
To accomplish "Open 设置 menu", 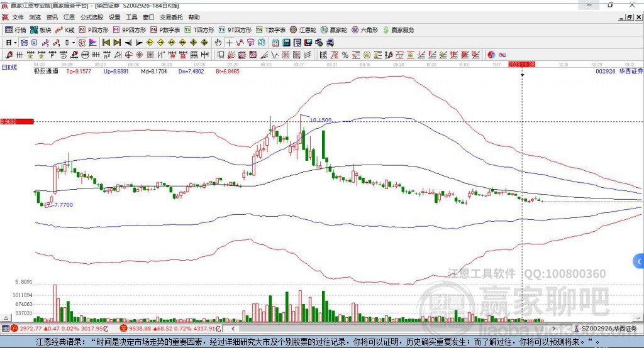I will [x=114, y=17].
